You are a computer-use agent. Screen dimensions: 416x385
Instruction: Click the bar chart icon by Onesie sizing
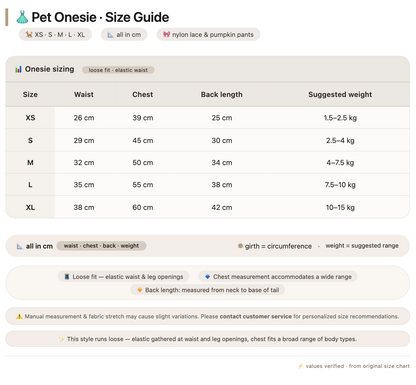pyautogui.click(x=18, y=69)
